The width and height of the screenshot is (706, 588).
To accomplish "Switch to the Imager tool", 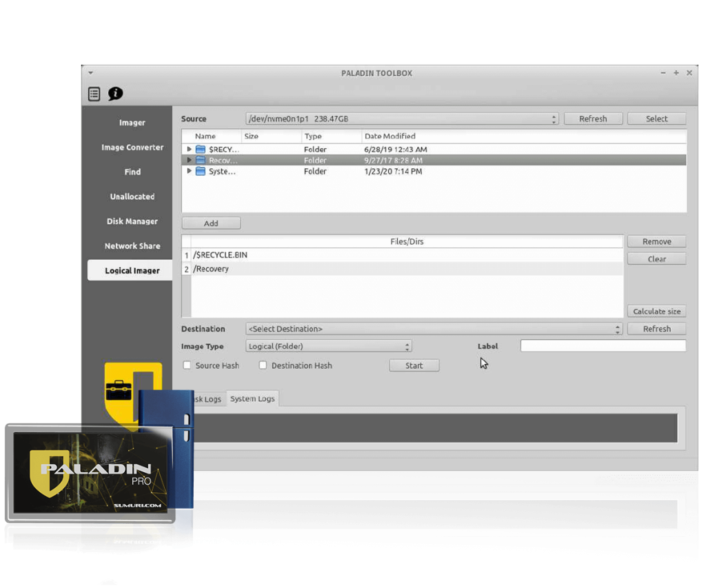I will (x=131, y=122).
